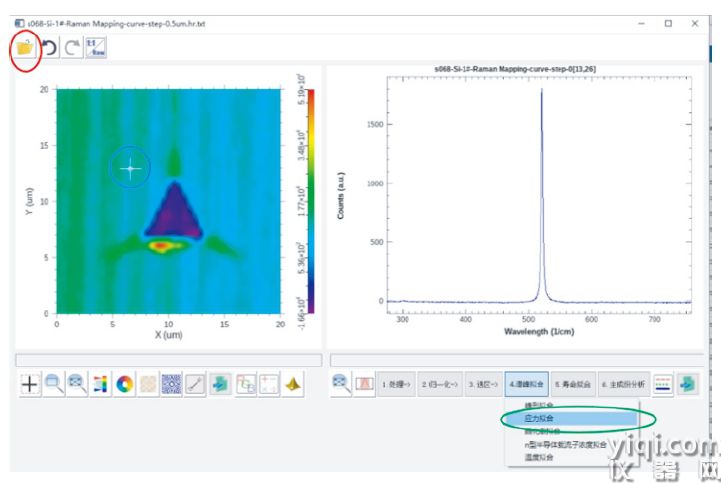Screen dimensions: 721x483
Task: Open a file with the folder icon
Action: pyautogui.click(x=25, y=47)
